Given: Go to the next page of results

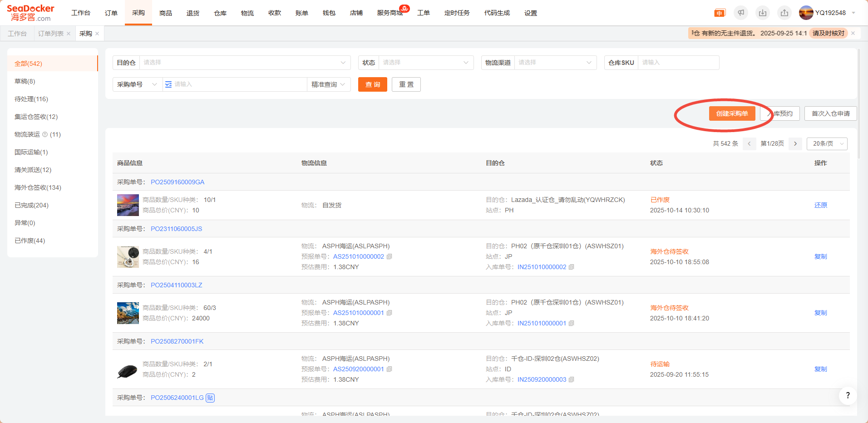Looking at the screenshot, I should 795,144.
